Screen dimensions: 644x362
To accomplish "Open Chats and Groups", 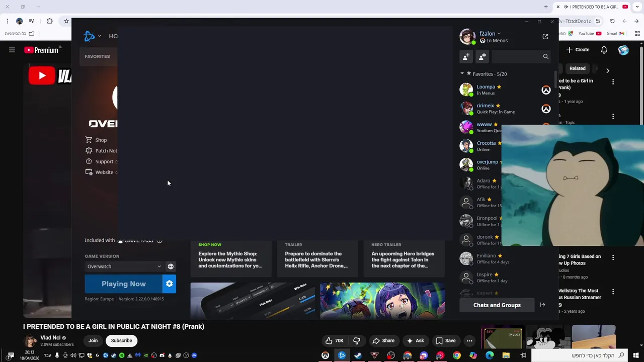I will (x=497, y=305).
